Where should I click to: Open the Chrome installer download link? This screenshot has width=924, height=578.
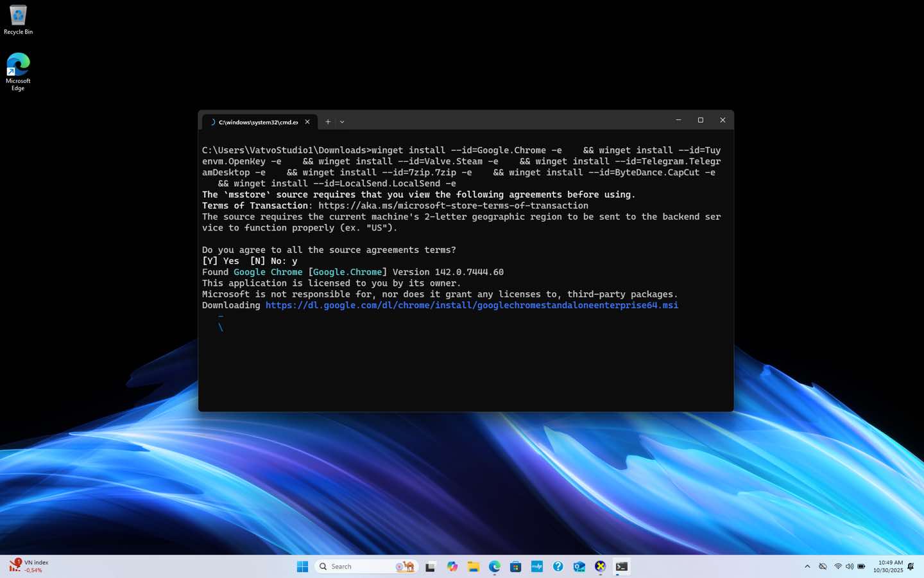tap(472, 305)
